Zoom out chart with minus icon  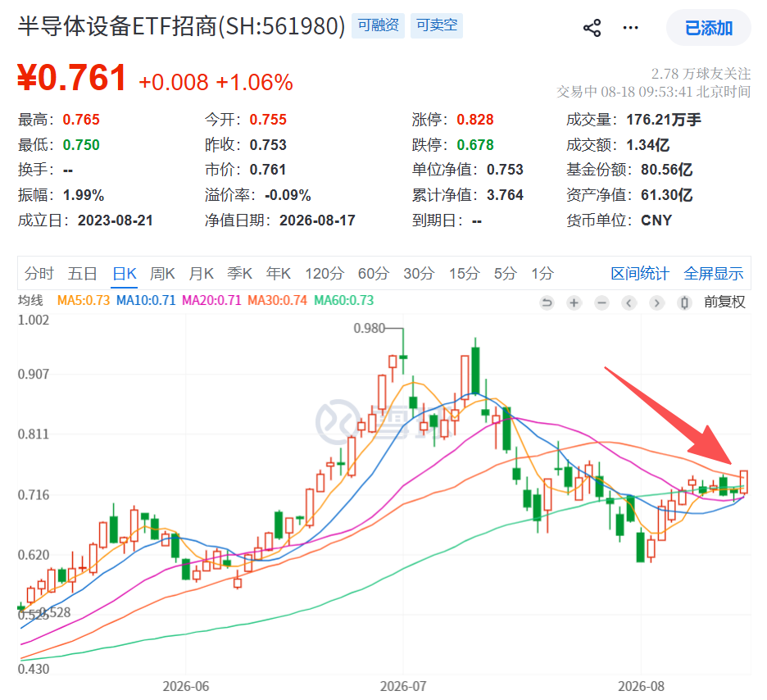click(601, 302)
